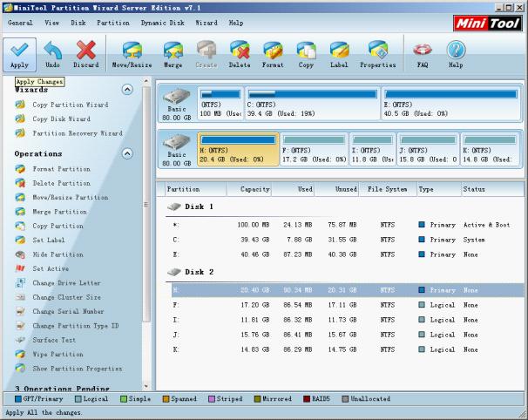This screenshot has width=528, height=420.
Task: Open the View menu
Action: coord(52,23)
